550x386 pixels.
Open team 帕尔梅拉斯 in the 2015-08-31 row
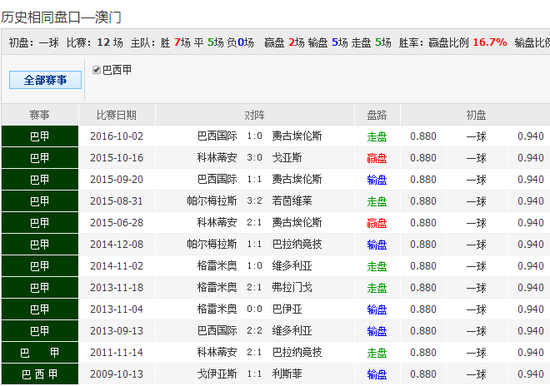pos(212,201)
